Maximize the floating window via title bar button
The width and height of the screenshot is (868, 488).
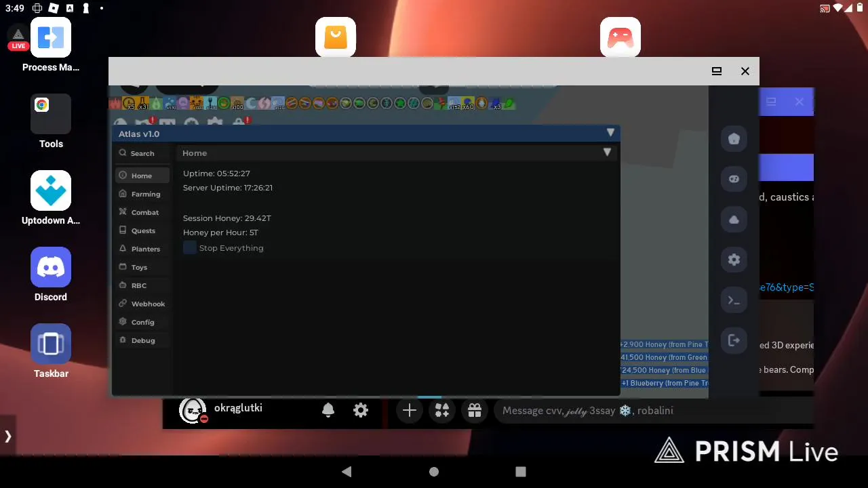(x=717, y=71)
